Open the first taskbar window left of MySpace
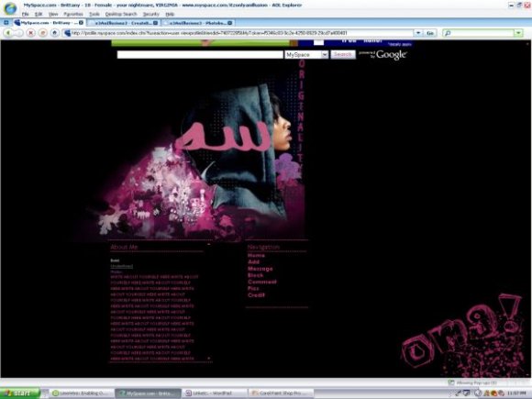 (81, 393)
